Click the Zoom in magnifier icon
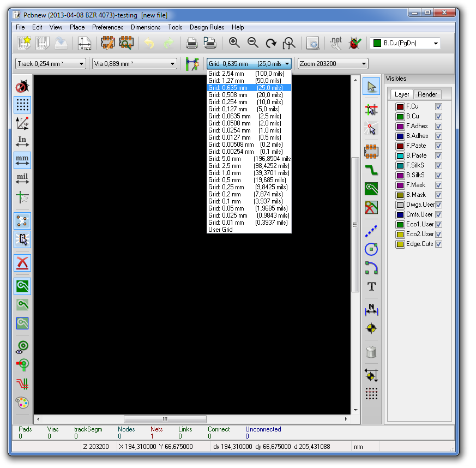476x468 pixels. [x=234, y=43]
